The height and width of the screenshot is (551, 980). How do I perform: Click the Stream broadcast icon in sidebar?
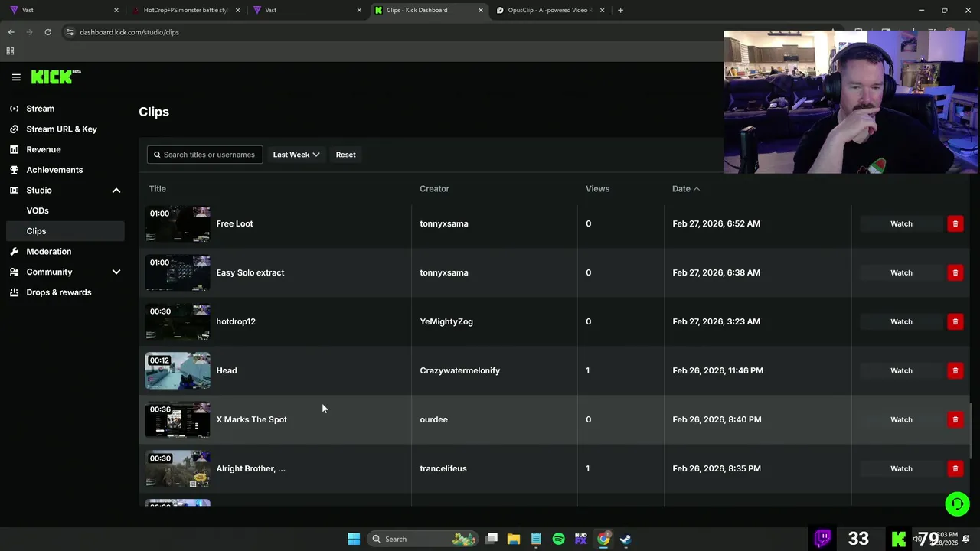[14, 109]
